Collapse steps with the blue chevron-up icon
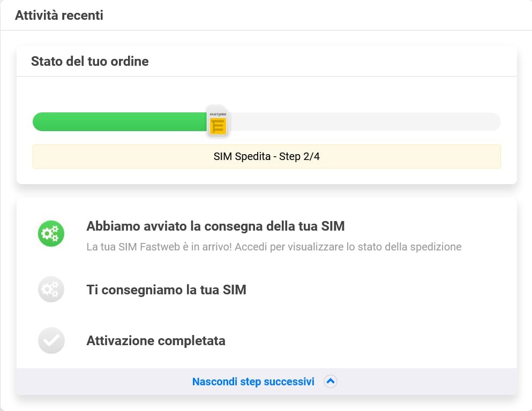The image size is (532, 411). 330,382
